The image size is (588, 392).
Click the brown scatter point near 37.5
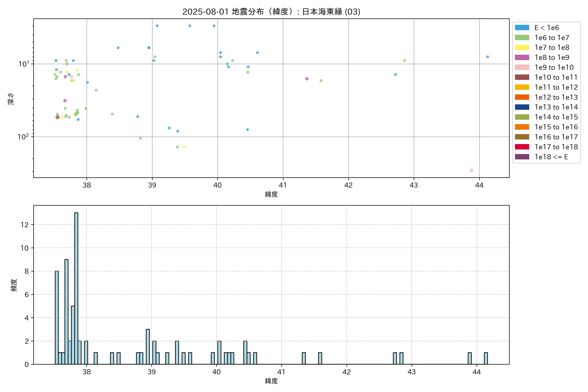(57, 117)
